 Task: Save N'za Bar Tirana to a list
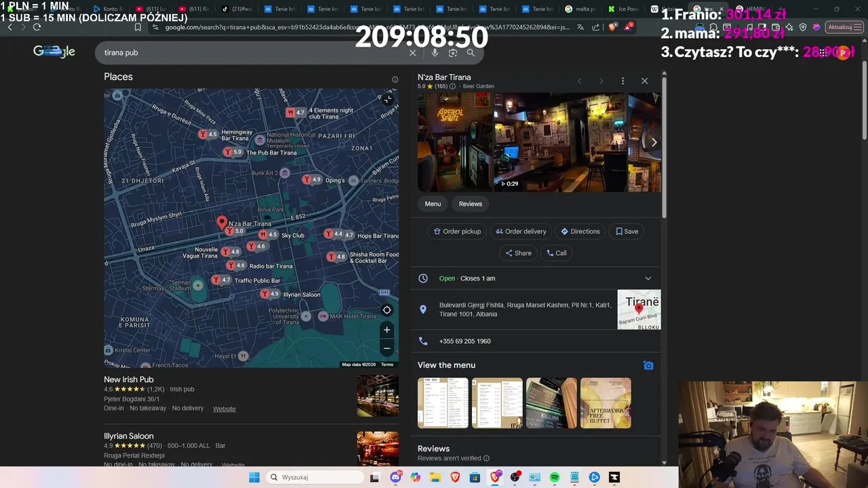[x=627, y=231]
